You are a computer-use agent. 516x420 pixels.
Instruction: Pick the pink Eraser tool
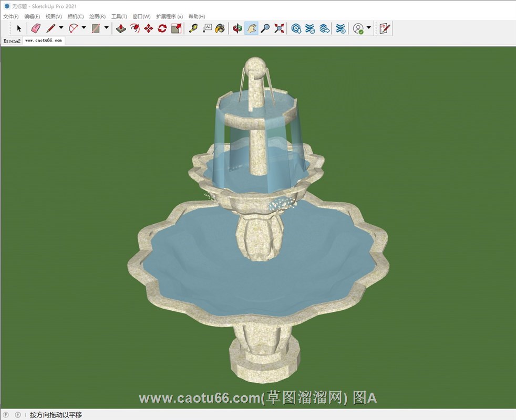click(35, 28)
